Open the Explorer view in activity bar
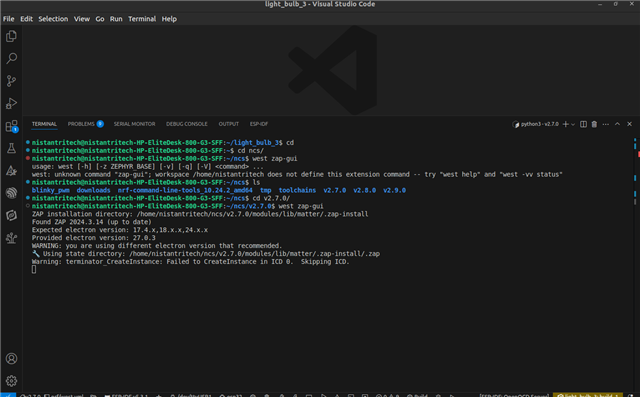This screenshot has width=640, height=397. (11, 36)
